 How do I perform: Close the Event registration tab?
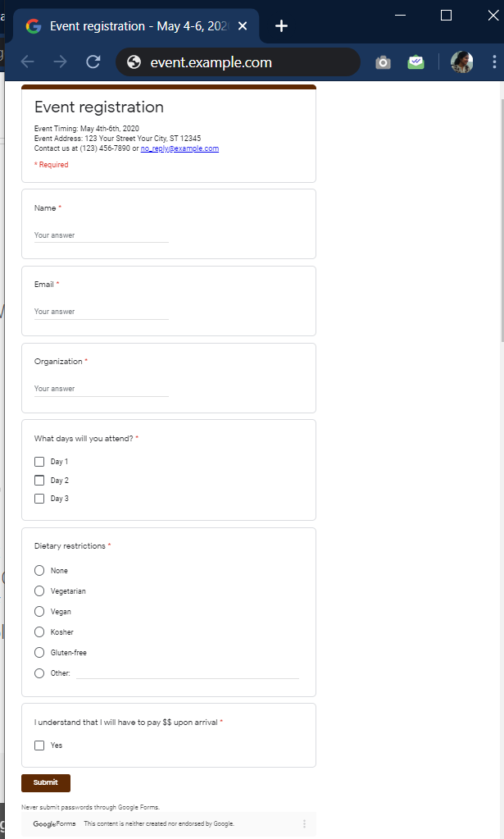tap(243, 26)
